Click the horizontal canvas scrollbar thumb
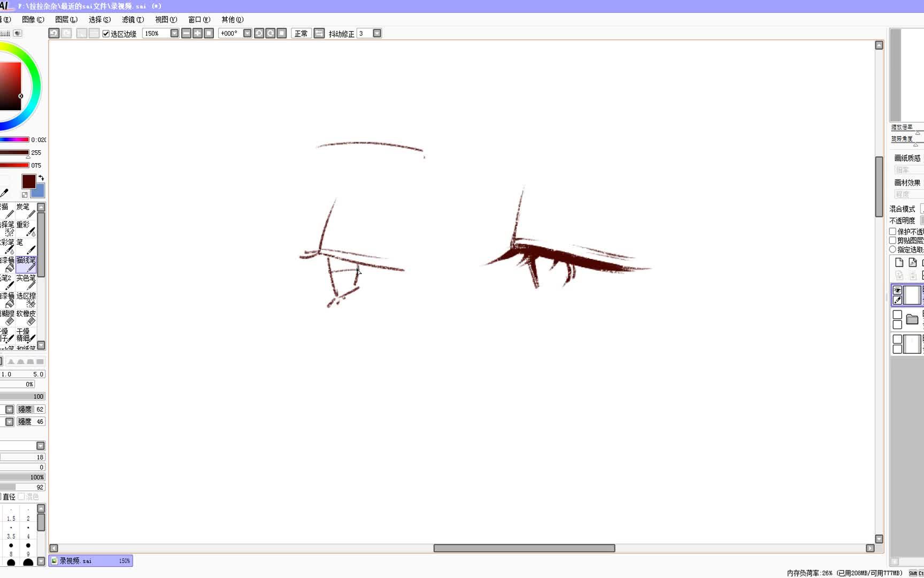This screenshot has width=924, height=578. 524,548
